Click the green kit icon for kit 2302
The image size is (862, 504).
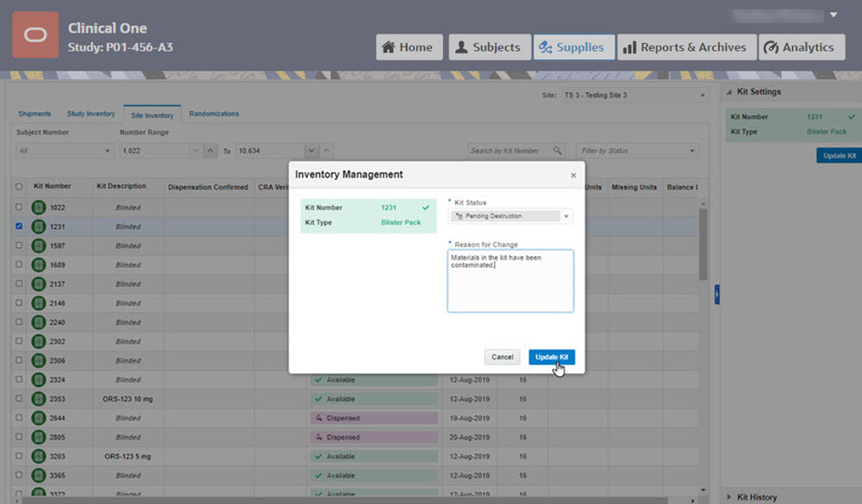(39, 341)
